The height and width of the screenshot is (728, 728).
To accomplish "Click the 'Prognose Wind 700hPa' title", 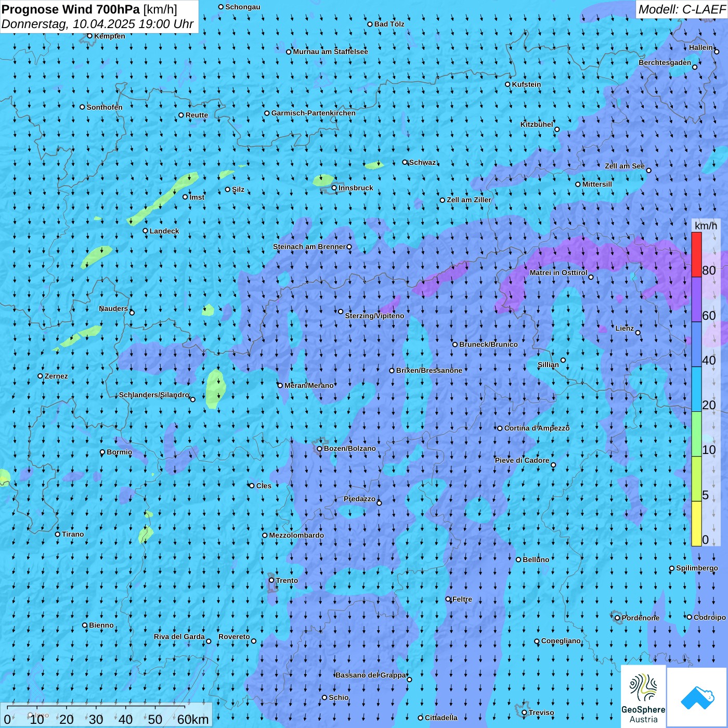I will click(71, 9).
